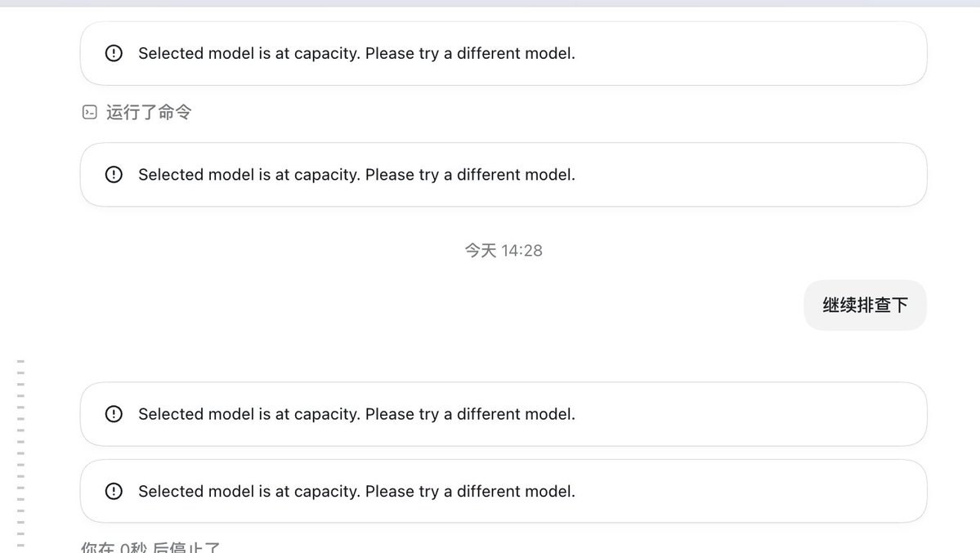Click the error message text just below 运行了命令
The width and height of the screenshot is (980, 553).
tap(356, 174)
